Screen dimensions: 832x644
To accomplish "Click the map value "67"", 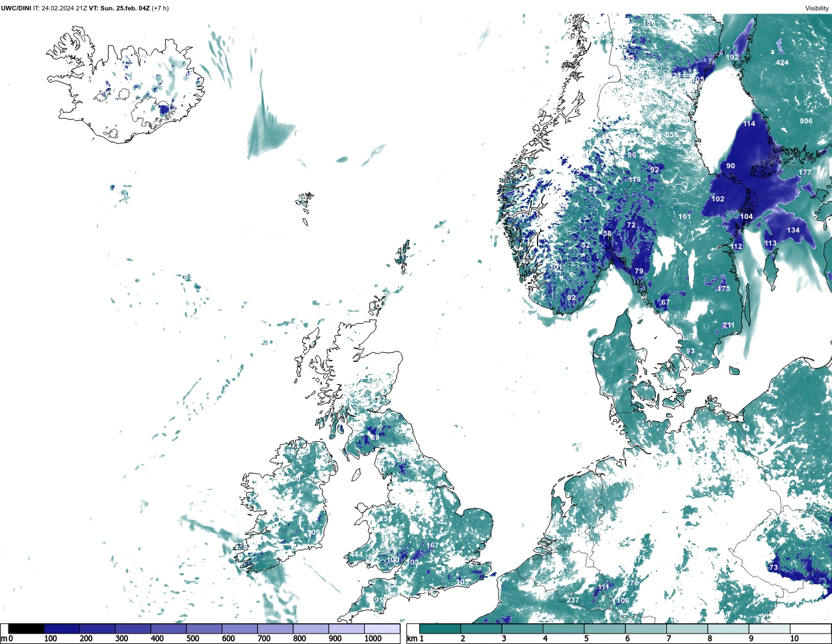I will pyautogui.click(x=665, y=302).
